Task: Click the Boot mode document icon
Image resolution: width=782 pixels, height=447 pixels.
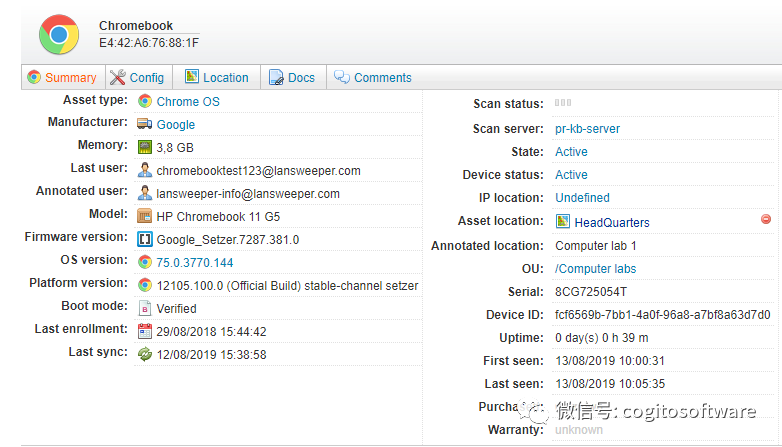Action: click(145, 308)
